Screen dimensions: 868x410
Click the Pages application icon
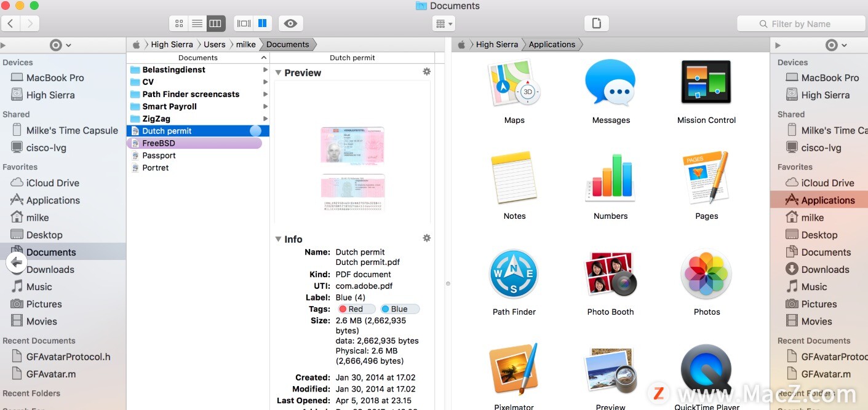pyautogui.click(x=706, y=178)
